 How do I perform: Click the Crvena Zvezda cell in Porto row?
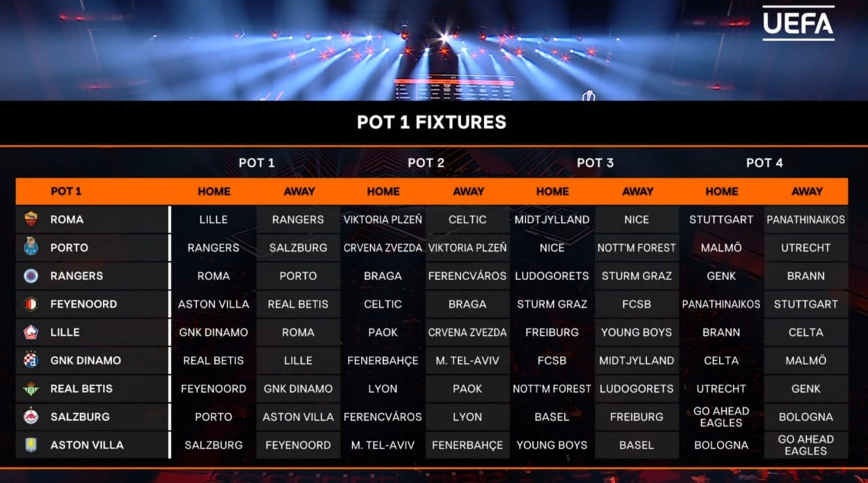[383, 248]
